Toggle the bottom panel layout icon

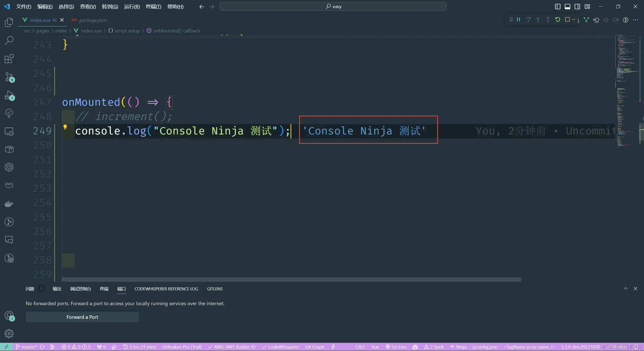coord(568,7)
